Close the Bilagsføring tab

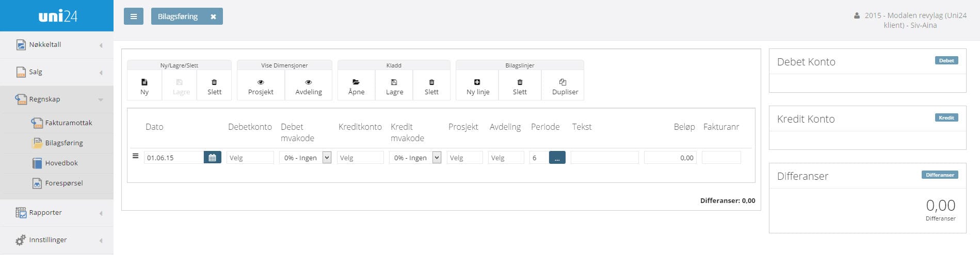213,16
